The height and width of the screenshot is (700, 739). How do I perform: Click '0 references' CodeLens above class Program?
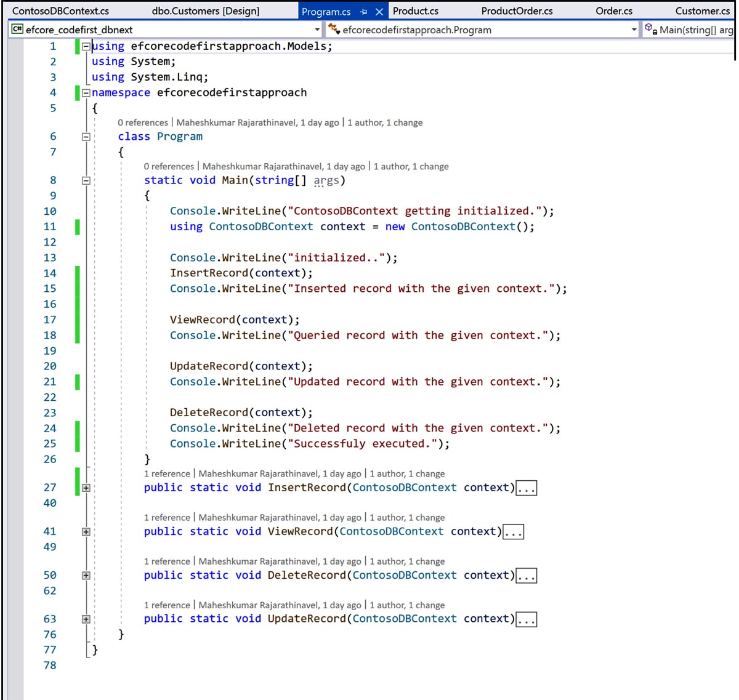(x=142, y=123)
